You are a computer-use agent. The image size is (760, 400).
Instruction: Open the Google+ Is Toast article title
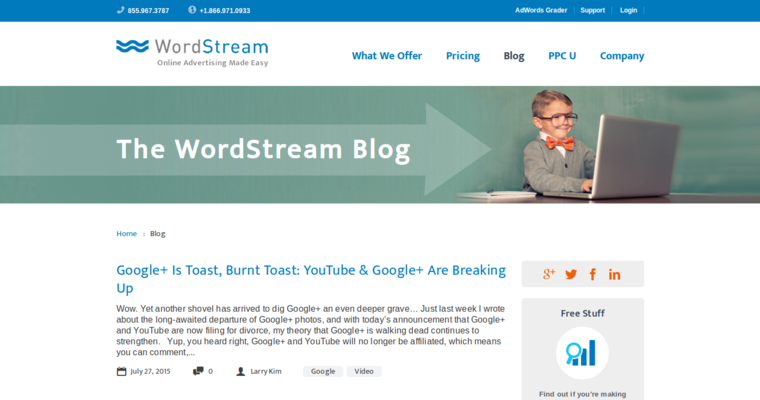tap(311, 278)
